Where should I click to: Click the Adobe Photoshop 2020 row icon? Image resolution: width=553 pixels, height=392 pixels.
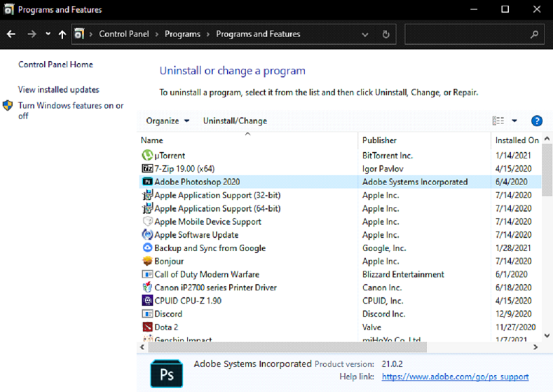click(147, 182)
